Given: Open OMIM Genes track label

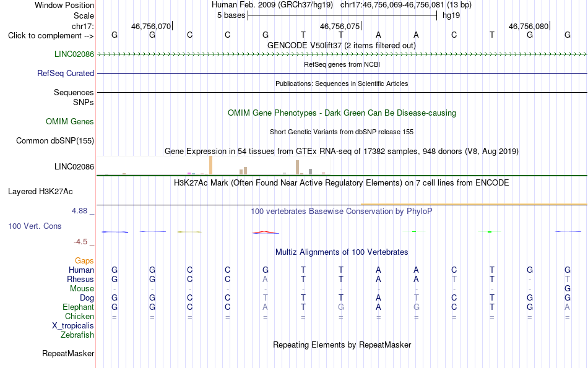Looking at the screenshot, I should point(69,121).
